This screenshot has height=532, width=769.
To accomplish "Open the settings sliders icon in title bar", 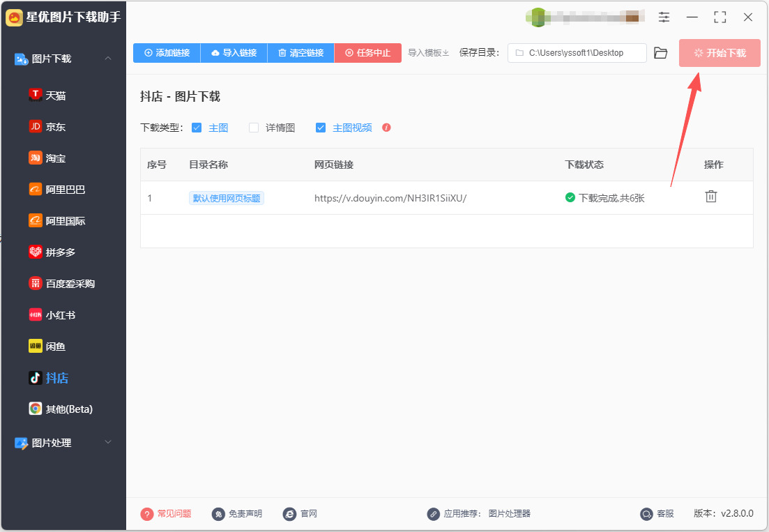I will point(664,17).
